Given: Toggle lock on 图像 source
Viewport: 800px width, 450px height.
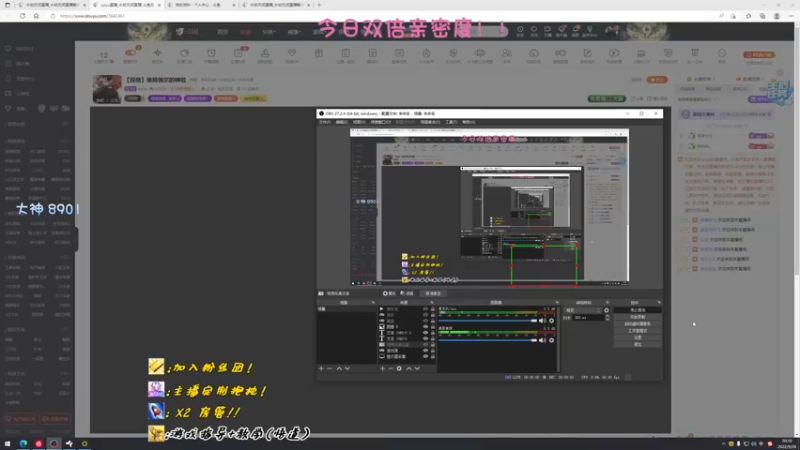Looking at the screenshot, I should (433, 327).
